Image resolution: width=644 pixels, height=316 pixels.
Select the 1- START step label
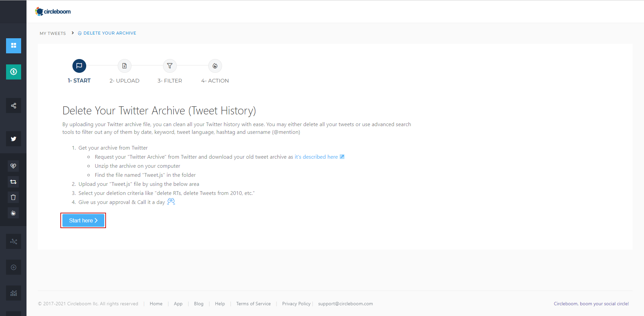point(79,81)
